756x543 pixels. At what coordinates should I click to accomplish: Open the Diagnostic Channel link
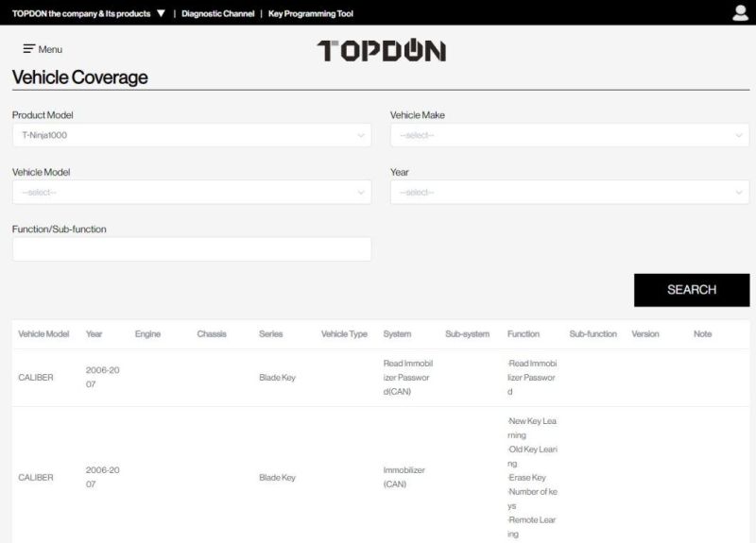(x=218, y=13)
